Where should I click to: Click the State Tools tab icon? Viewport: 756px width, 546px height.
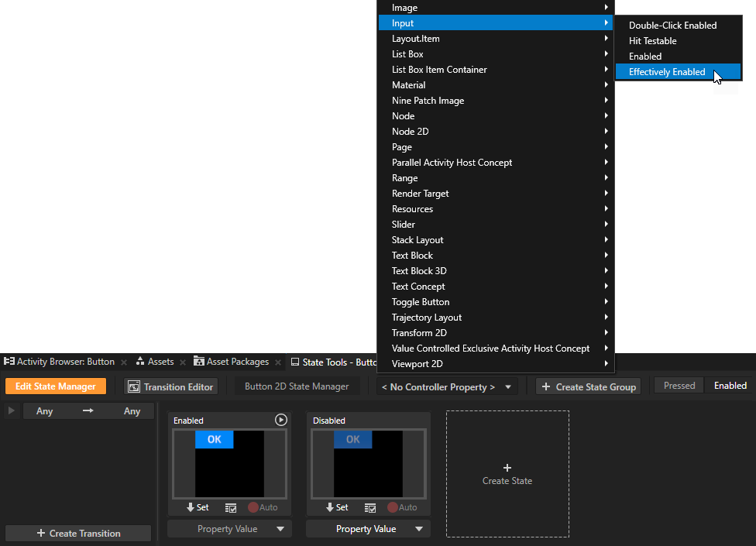[294, 361]
